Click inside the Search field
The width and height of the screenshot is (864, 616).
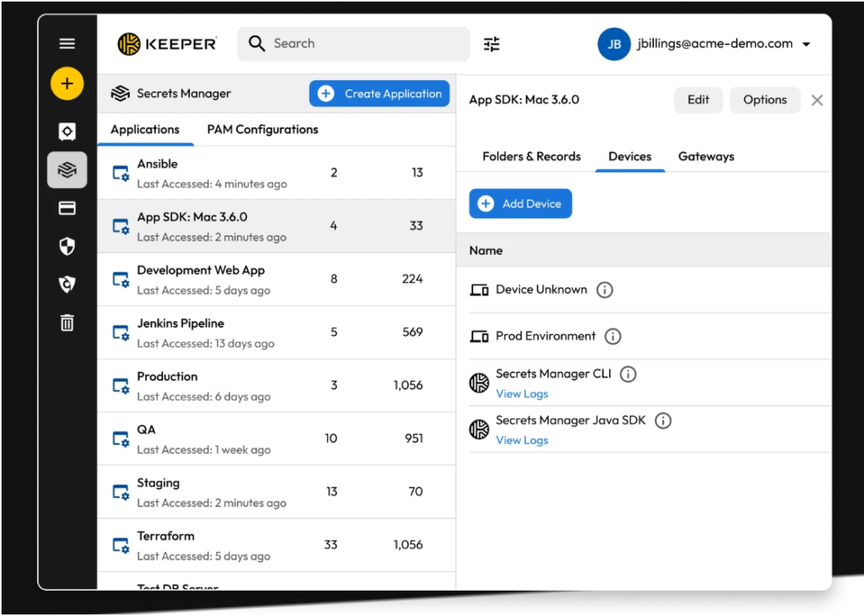point(354,43)
